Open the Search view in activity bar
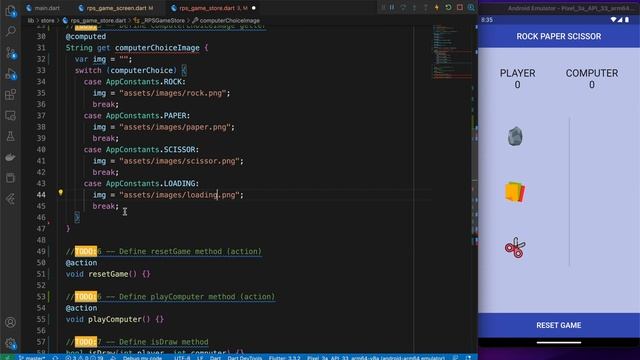 11,31
